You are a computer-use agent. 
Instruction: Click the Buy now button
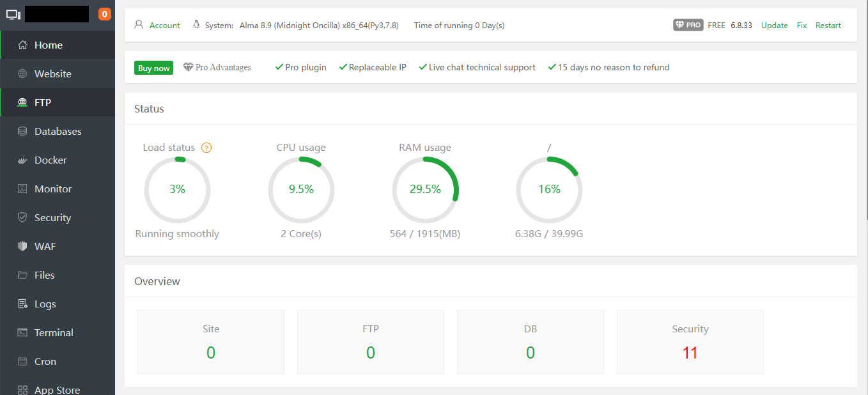153,67
